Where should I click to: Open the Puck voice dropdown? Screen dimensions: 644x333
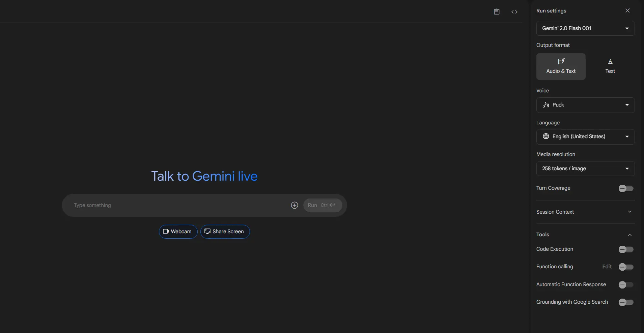point(585,105)
